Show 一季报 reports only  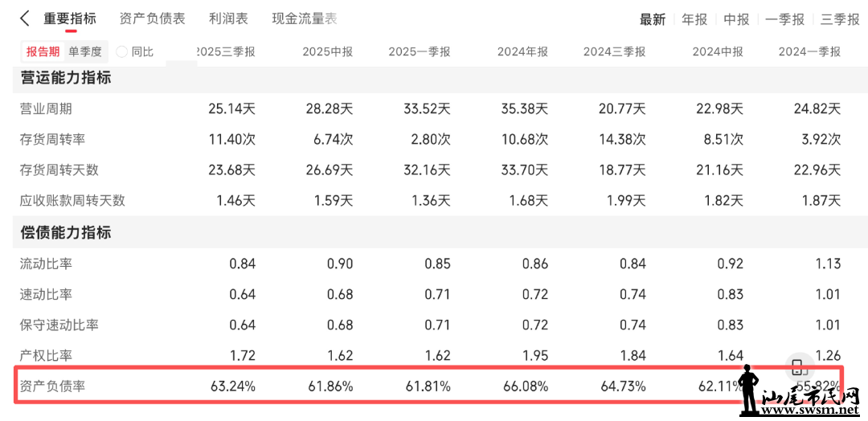[x=784, y=19]
